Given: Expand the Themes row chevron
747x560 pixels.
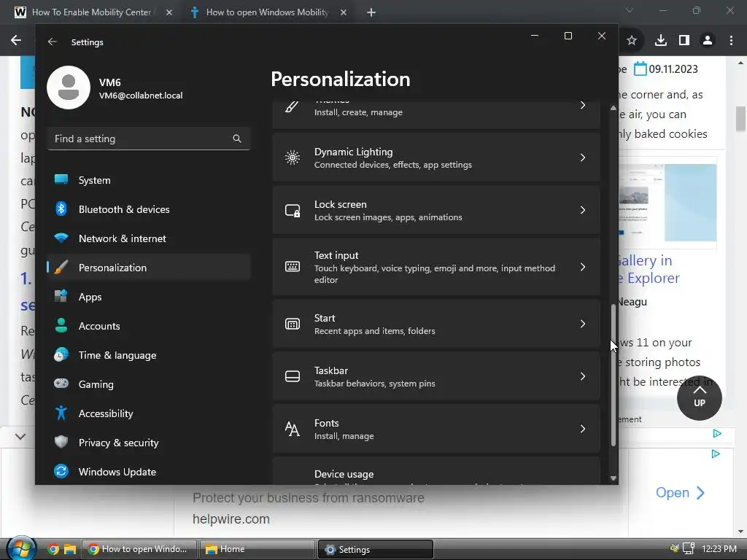Looking at the screenshot, I should tap(583, 105).
